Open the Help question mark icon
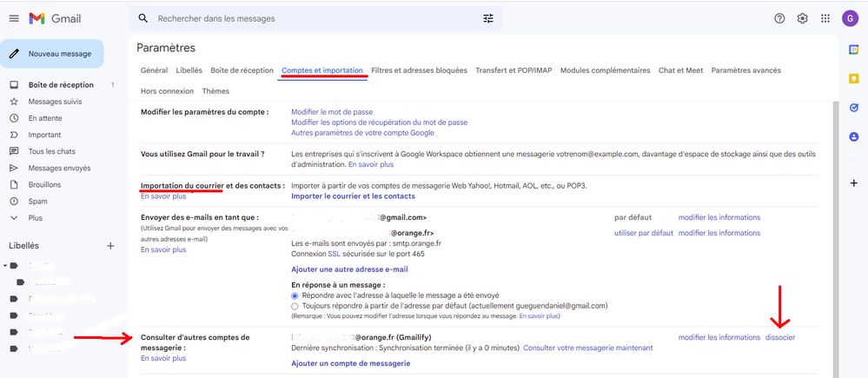Viewport: 868px width, 378px height. pos(779,18)
